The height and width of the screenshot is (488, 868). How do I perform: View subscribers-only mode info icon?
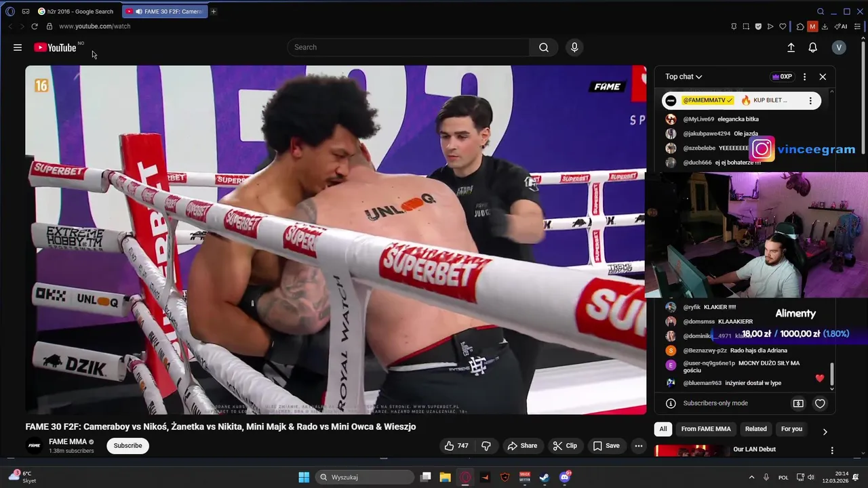tap(671, 403)
